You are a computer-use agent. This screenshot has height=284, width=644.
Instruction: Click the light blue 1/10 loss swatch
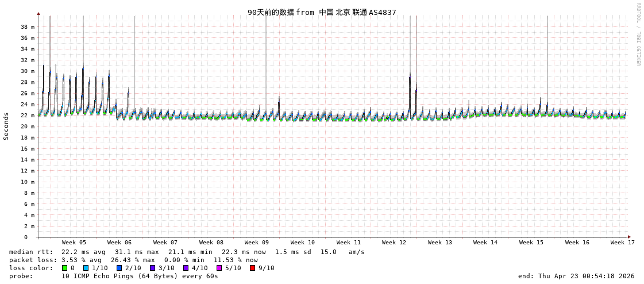(86, 268)
